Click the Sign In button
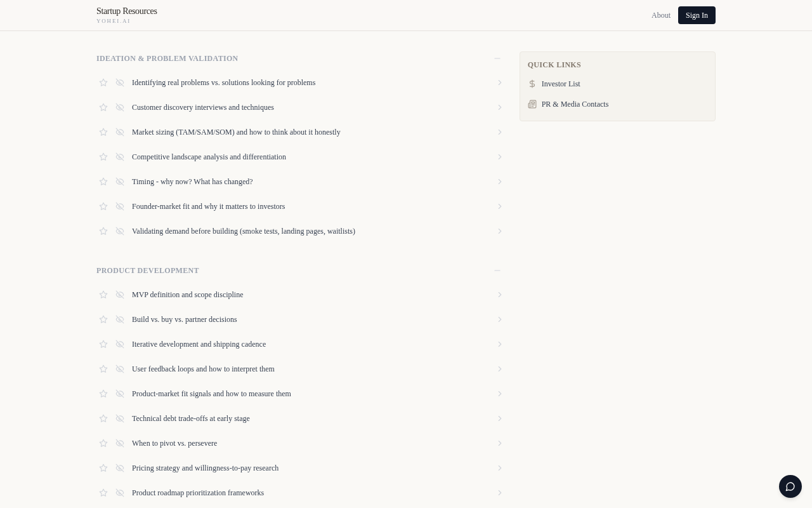This screenshot has height=508, width=812. coord(697,15)
